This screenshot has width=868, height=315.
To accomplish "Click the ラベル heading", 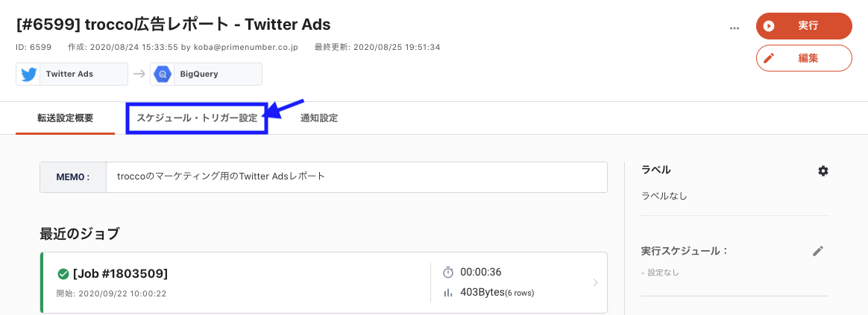I will tap(655, 170).
